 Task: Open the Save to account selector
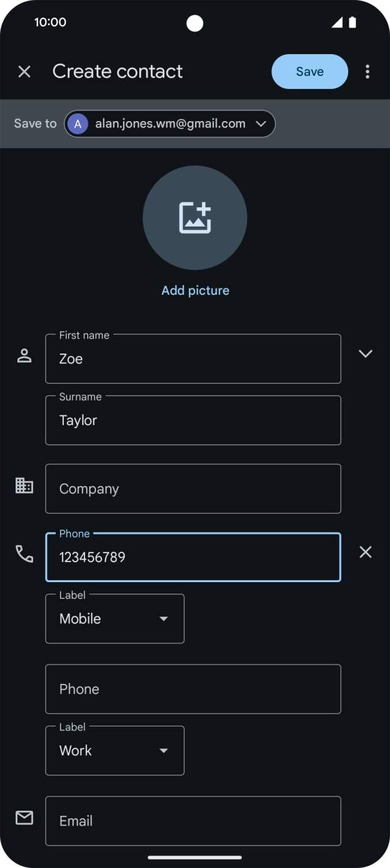coord(170,124)
